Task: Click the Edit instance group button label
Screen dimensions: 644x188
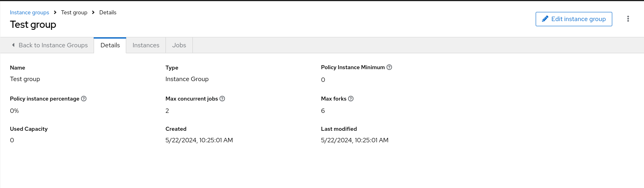Action: pos(578,19)
